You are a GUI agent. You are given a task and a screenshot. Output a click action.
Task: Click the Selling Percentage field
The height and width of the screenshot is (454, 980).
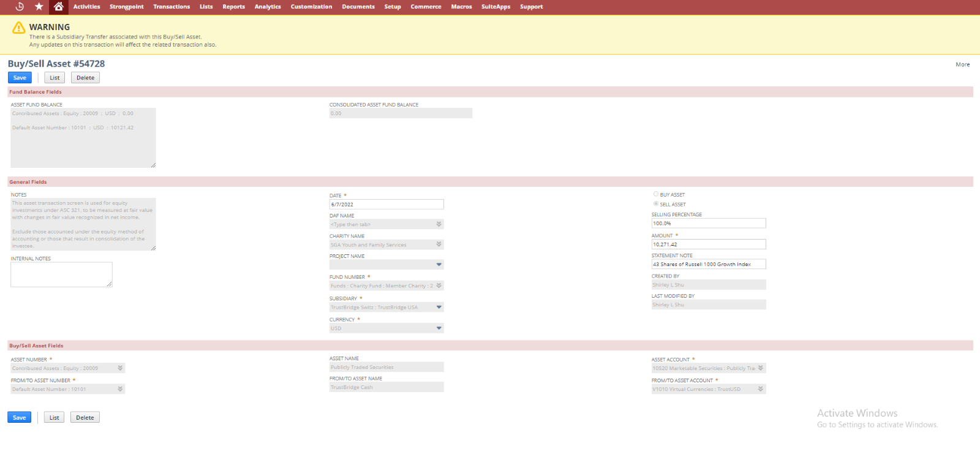click(708, 224)
